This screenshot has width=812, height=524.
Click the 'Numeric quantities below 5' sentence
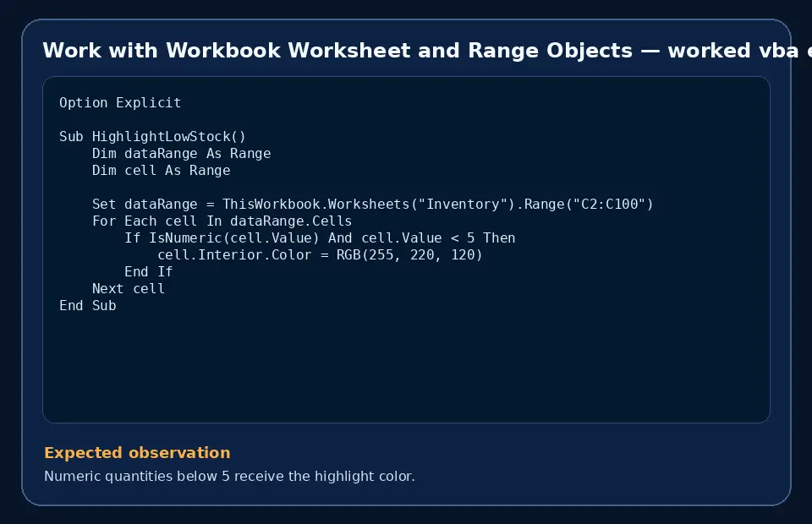click(x=229, y=477)
